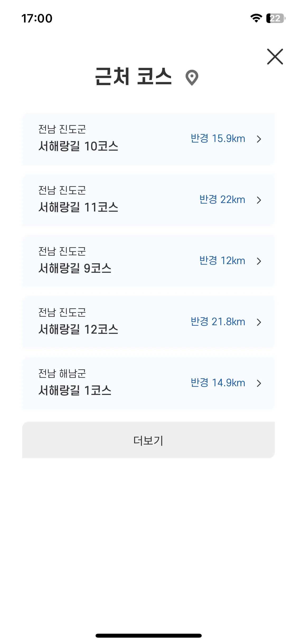Close the nearby courses screen with X
Screen dimensions: 297x644
tap(275, 57)
